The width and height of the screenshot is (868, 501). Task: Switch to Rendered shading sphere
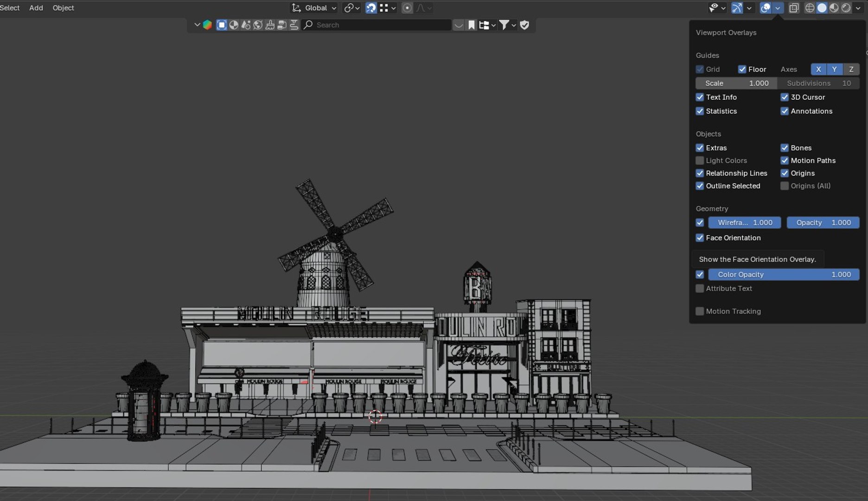point(846,8)
